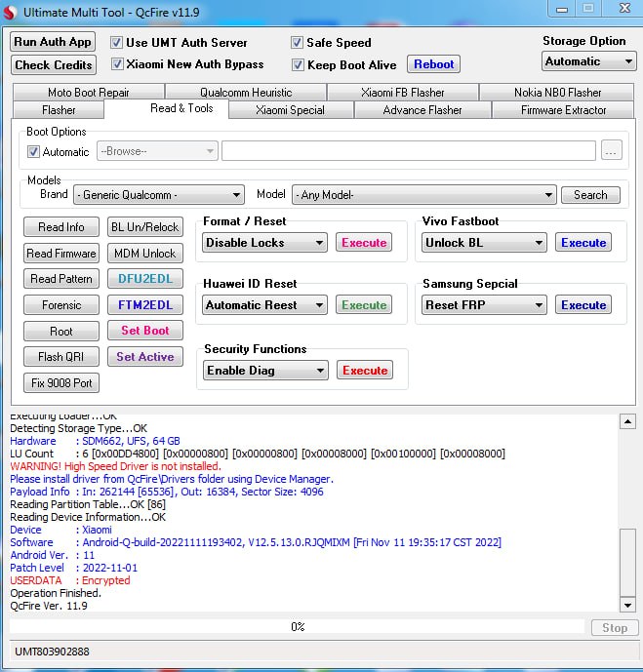
Task: Click the Stop button
Action: 615,628
